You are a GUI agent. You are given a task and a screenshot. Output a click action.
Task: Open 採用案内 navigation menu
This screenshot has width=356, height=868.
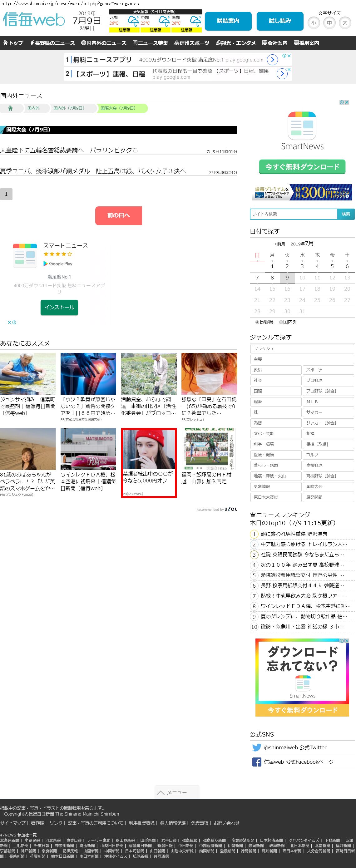(x=306, y=43)
